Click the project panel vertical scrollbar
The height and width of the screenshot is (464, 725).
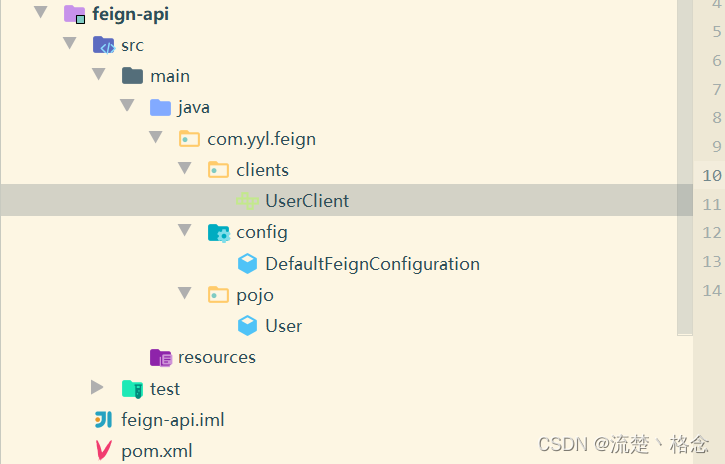coord(685,167)
